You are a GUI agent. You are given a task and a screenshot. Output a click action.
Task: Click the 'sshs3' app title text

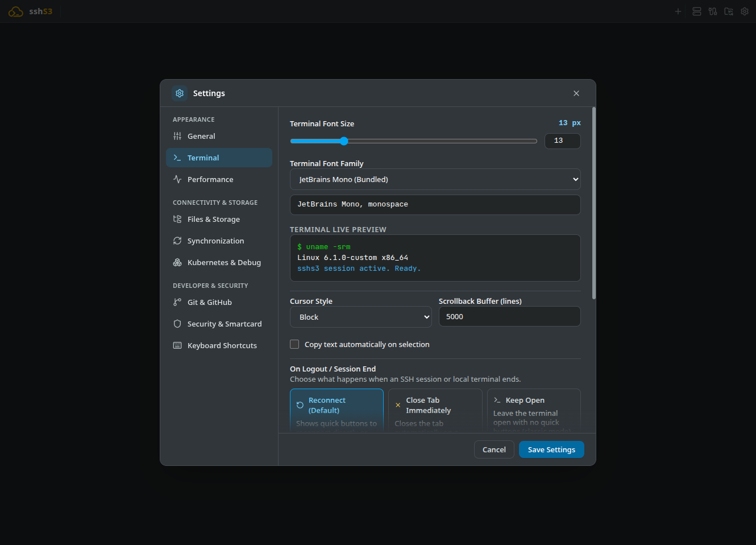[x=41, y=11]
